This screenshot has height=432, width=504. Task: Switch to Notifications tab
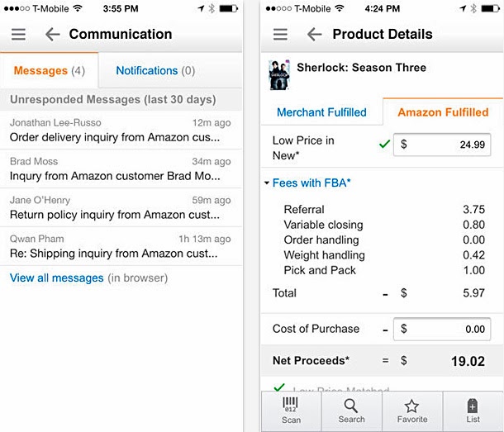click(155, 71)
